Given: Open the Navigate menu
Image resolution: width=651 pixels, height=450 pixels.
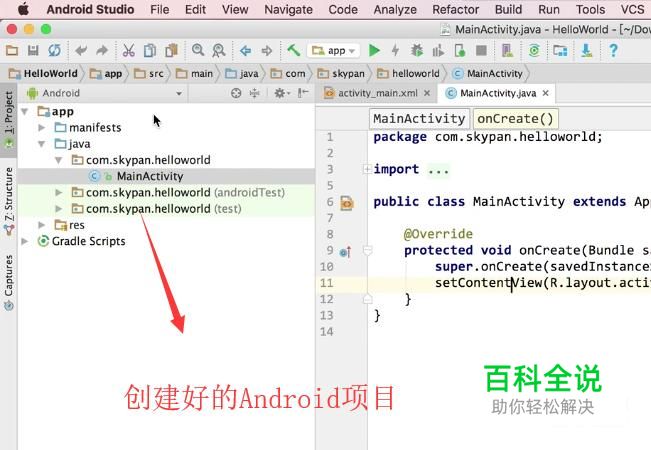Looking at the screenshot, I should [289, 10].
